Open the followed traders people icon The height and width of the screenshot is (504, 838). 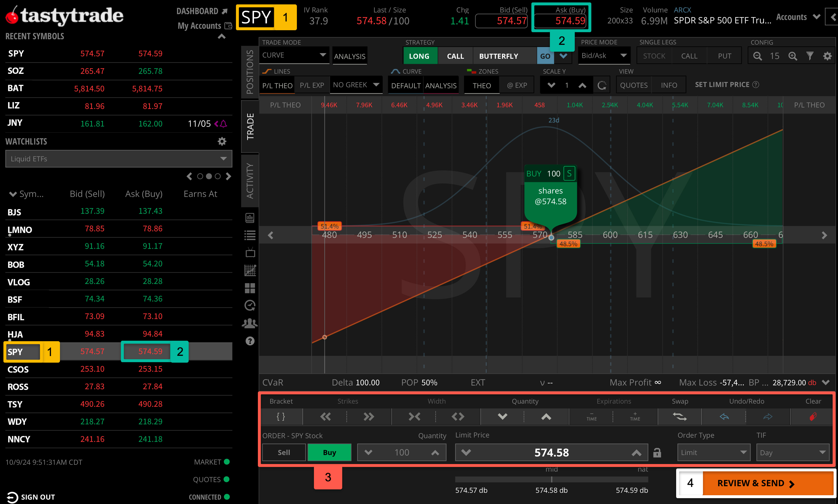(250, 323)
